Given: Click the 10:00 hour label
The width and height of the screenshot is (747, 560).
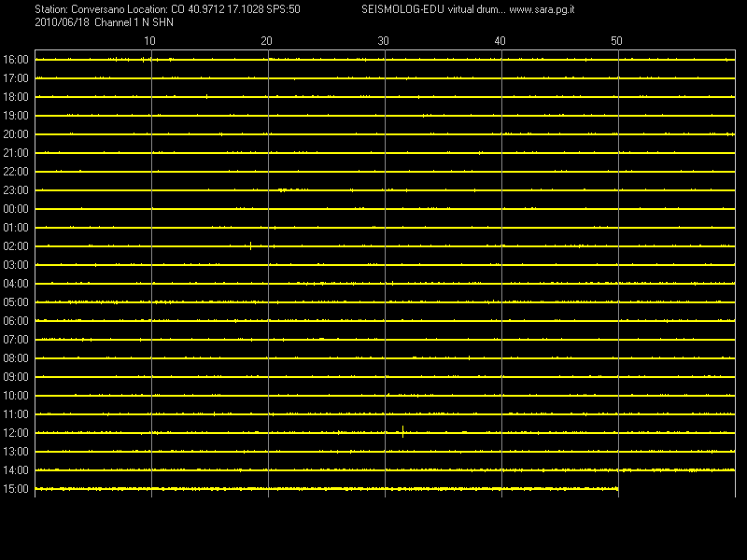Looking at the screenshot, I should (x=16, y=396).
